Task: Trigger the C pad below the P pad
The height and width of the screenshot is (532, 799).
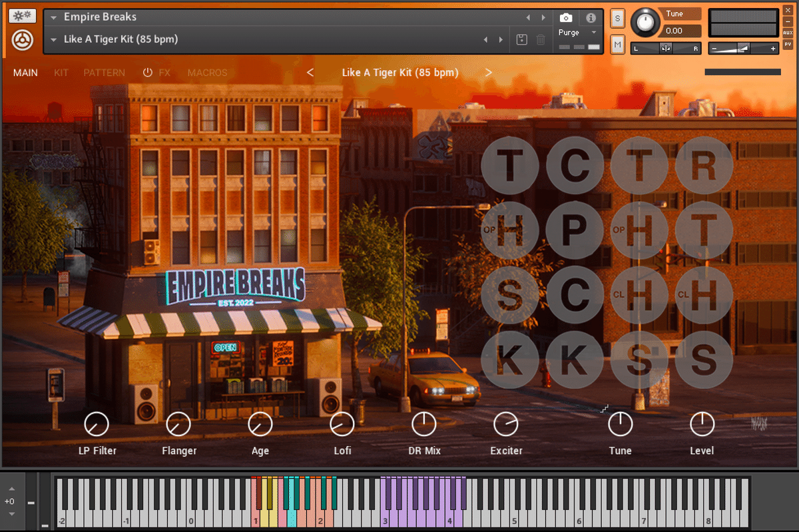Action: tap(575, 295)
